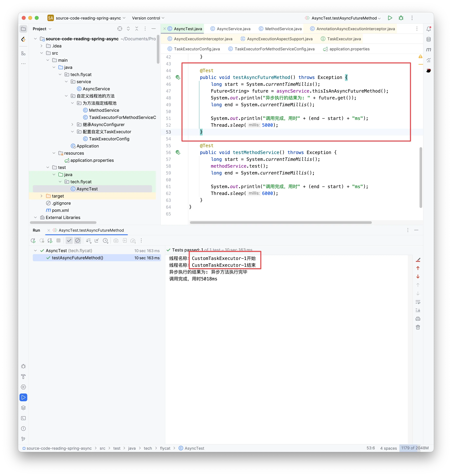Toggle rerun automatically option
This screenshot has height=476, width=452.
click(x=50, y=240)
